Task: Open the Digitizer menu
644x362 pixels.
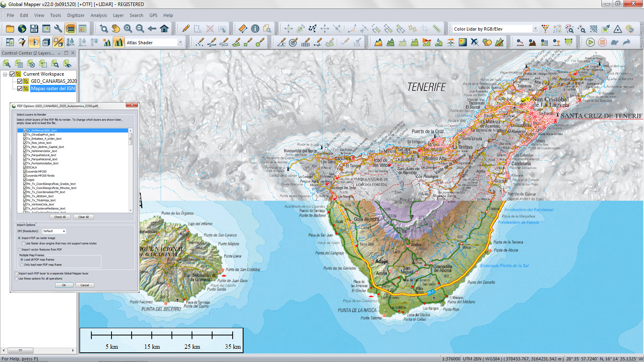Action: coord(76,15)
